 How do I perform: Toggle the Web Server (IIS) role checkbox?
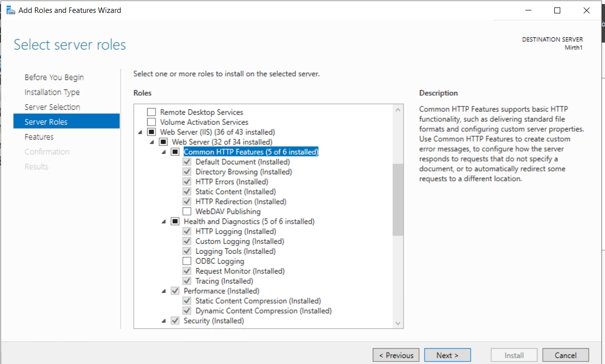tap(152, 132)
